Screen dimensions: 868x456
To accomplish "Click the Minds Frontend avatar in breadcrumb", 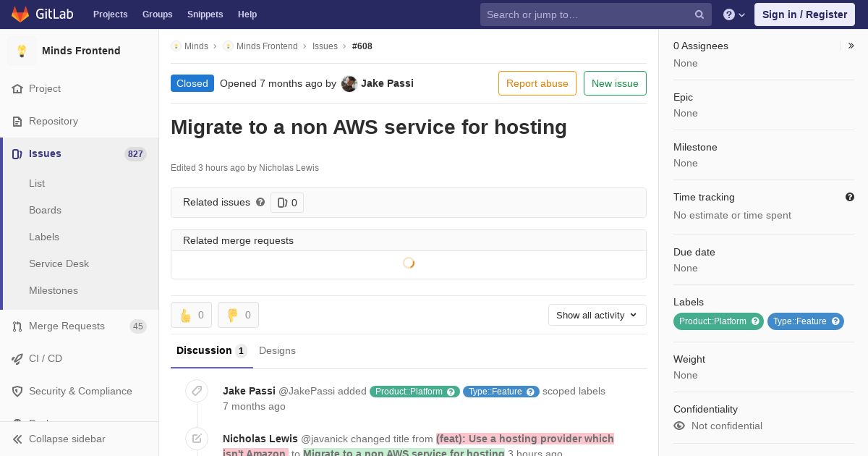I will (228, 46).
